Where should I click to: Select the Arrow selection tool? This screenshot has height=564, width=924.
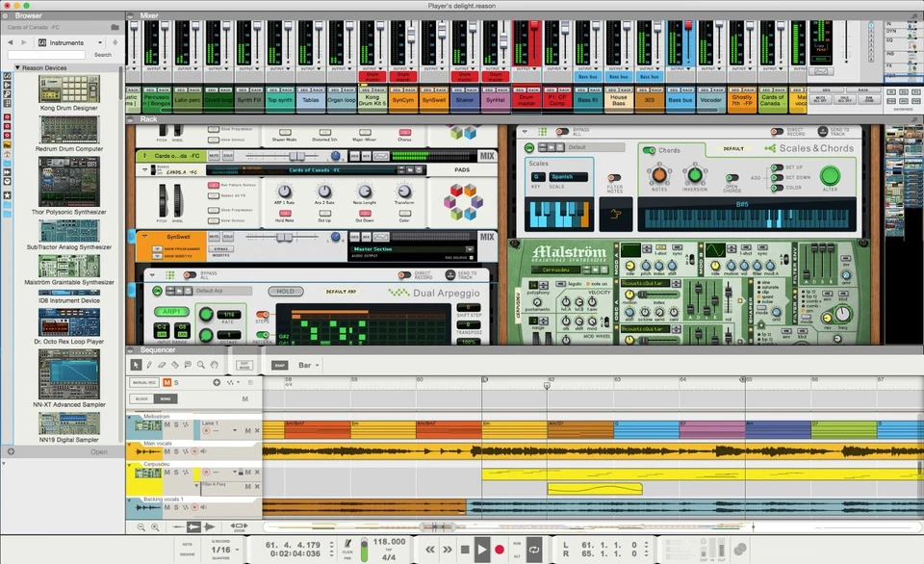pos(136,364)
